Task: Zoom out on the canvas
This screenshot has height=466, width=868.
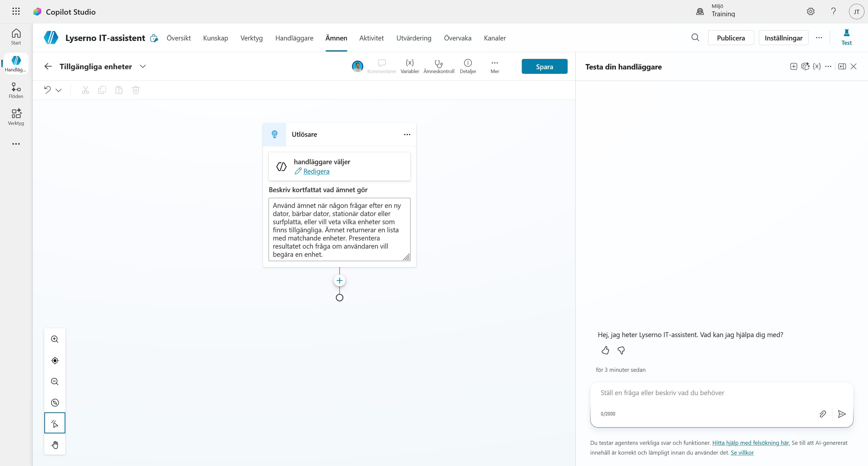Action: (55, 381)
